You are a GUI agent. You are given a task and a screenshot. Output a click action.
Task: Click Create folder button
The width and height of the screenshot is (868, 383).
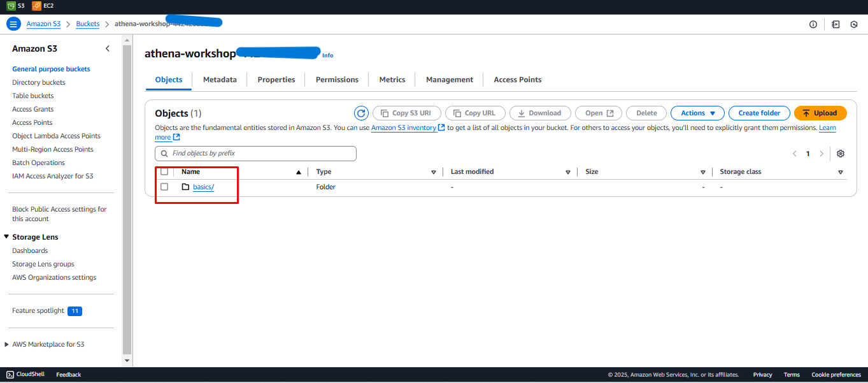point(758,113)
